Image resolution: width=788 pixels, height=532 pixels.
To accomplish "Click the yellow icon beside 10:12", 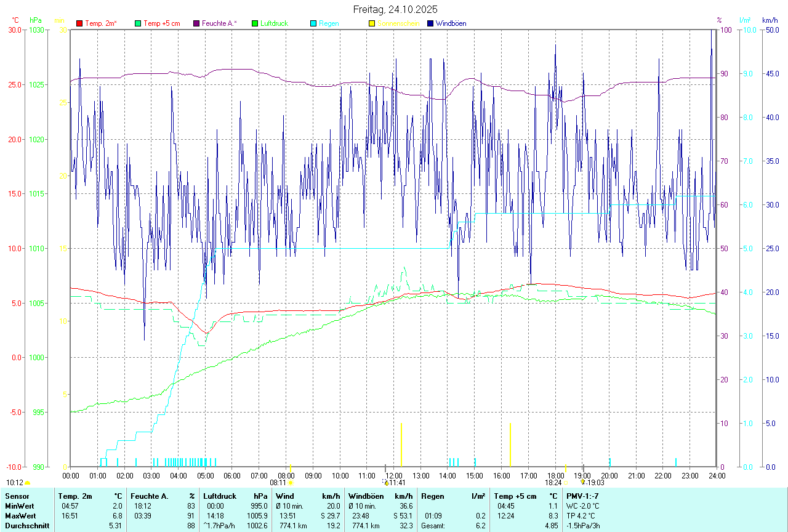I will (28, 483).
